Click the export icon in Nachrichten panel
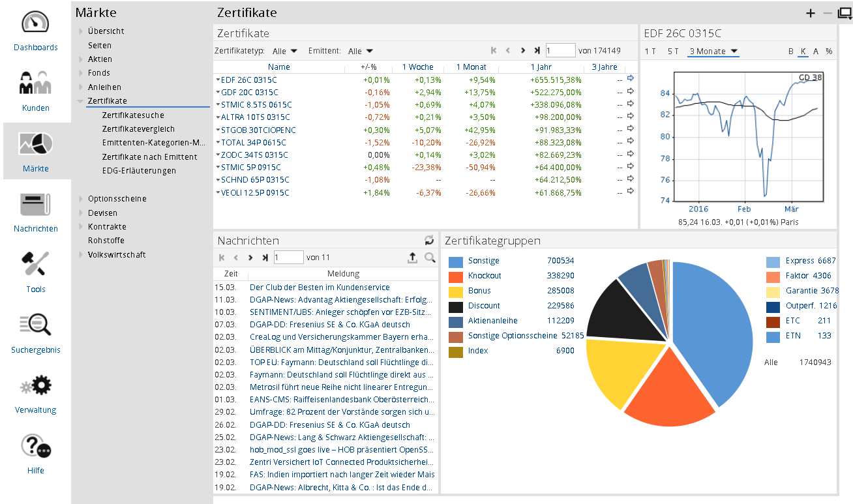Screen dimensions: 853x504 [412, 258]
